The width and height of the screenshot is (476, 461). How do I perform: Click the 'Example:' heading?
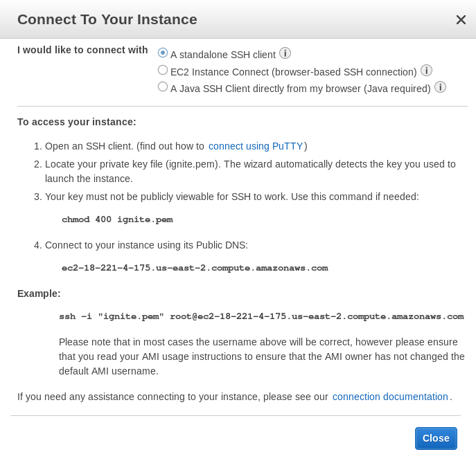pyautogui.click(x=39, y=293)
